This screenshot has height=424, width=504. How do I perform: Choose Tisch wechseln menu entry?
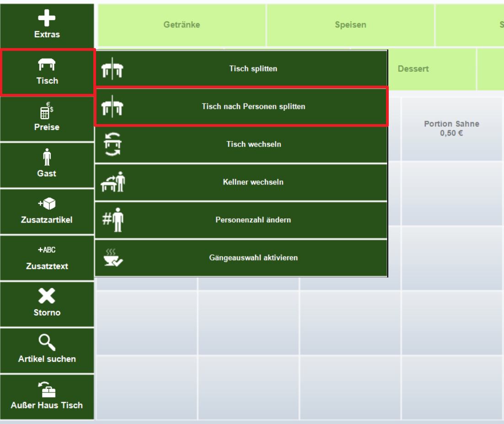pyautogui.click(x=241, y=144)
